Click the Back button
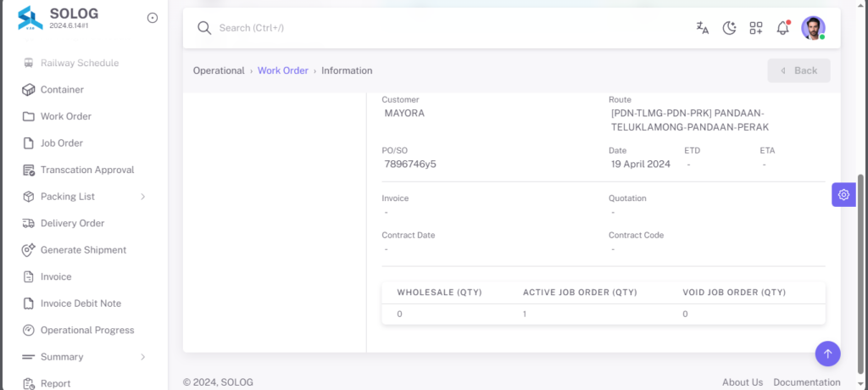 point(798,70)
